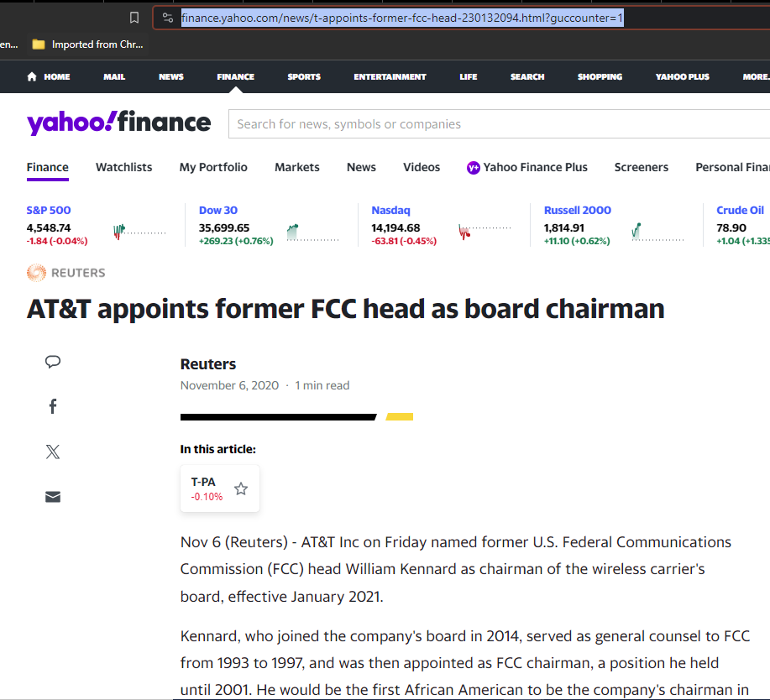This screenshot has height=700, width=770.
Task: Open the Nasdaq index link
Action: pyautogui.click(x=390, y=210)
